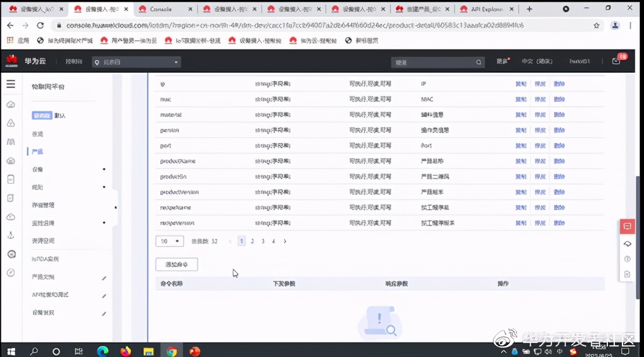Open the feedback icon in the floating right sidebar
Viewport: 644px width, 357px height.
[x=627, y=226]
